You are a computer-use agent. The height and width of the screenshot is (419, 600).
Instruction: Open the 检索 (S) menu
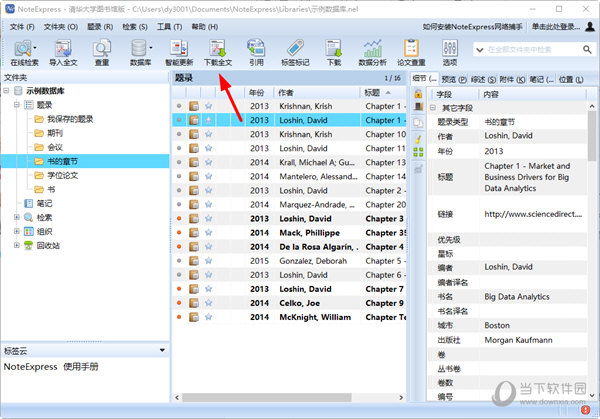click(x=135, y=27)
